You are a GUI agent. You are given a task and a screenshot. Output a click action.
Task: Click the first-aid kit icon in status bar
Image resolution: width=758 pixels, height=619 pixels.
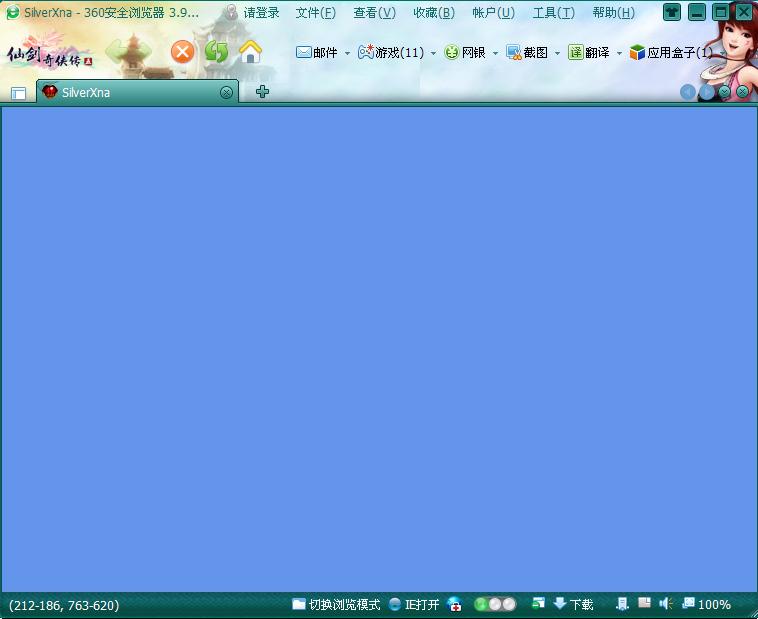(x=455, y=604)
